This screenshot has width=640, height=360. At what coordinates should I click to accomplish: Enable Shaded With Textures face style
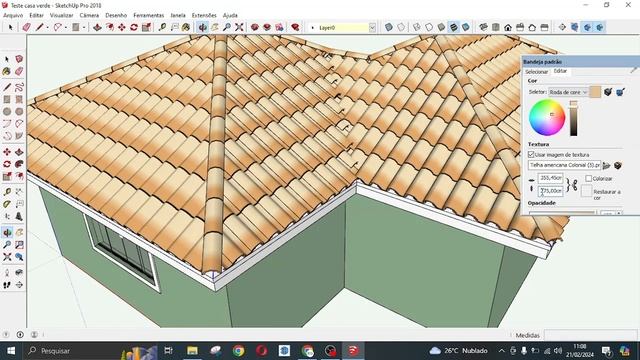coord(453,27)
